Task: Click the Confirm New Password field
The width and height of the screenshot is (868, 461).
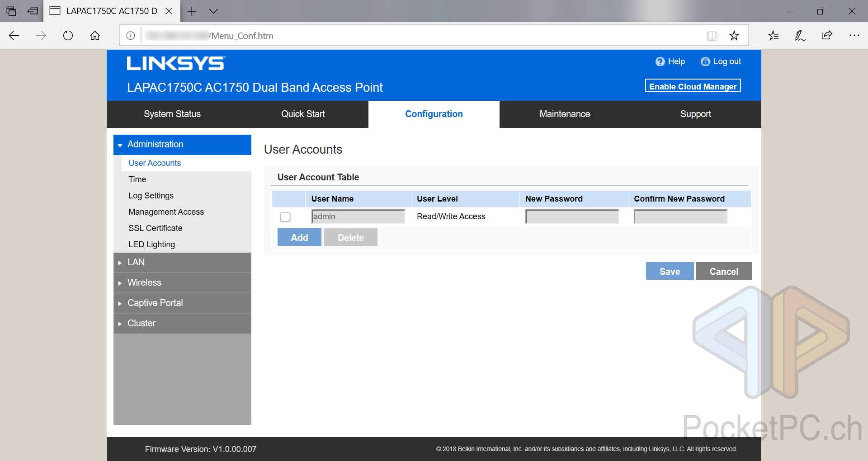Action: 680,216
